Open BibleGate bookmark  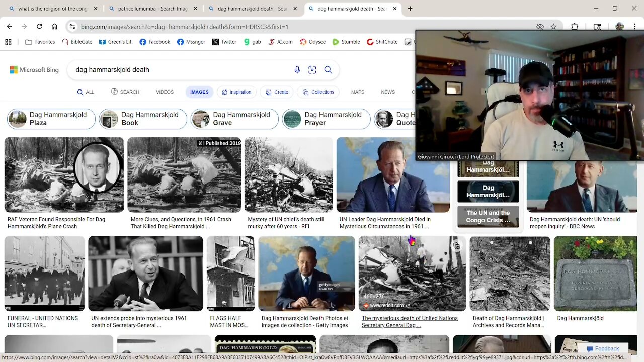(x=77, y=42)
